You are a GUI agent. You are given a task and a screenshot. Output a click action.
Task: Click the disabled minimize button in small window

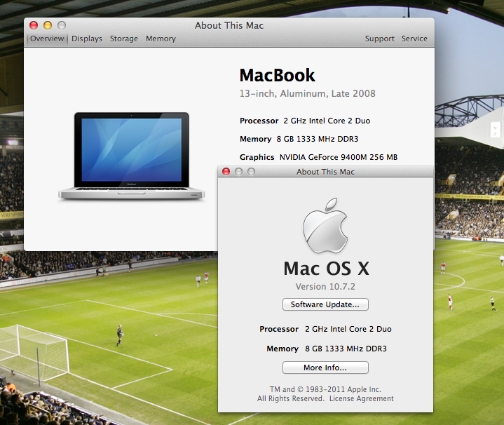pos(238,172)
